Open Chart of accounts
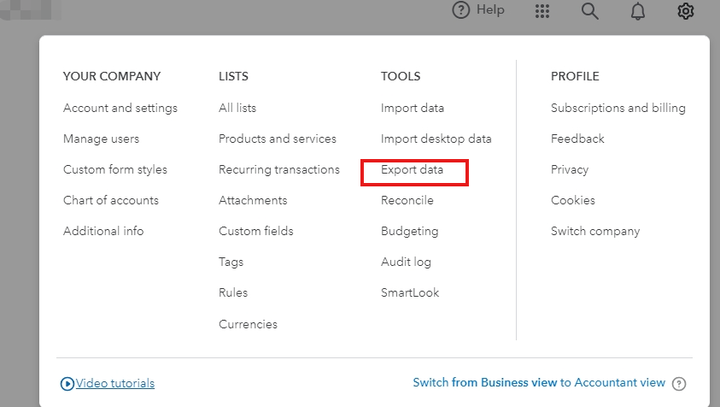This screenshot has height=407, width=720. click(110, 200)
